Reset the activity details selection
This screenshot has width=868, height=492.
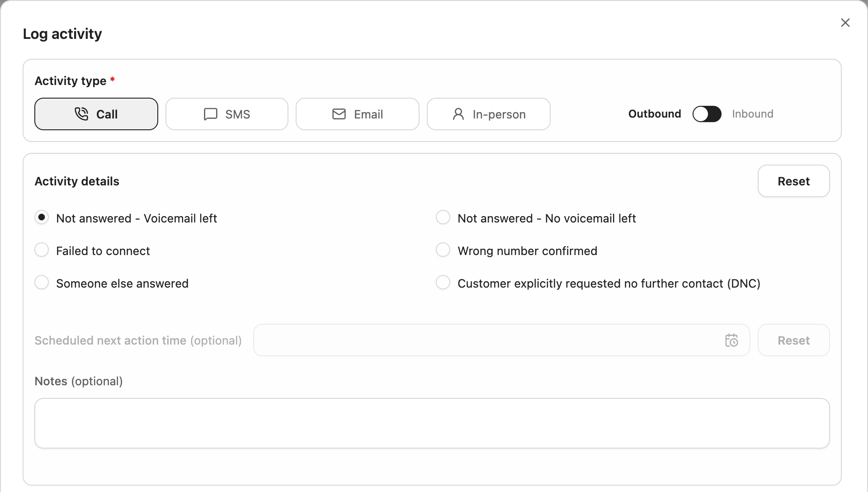click(793, 181)
